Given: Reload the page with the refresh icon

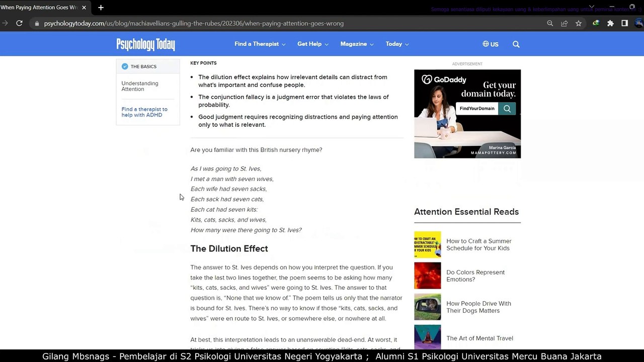Looking at the screenshot, I should pos(19,23).
